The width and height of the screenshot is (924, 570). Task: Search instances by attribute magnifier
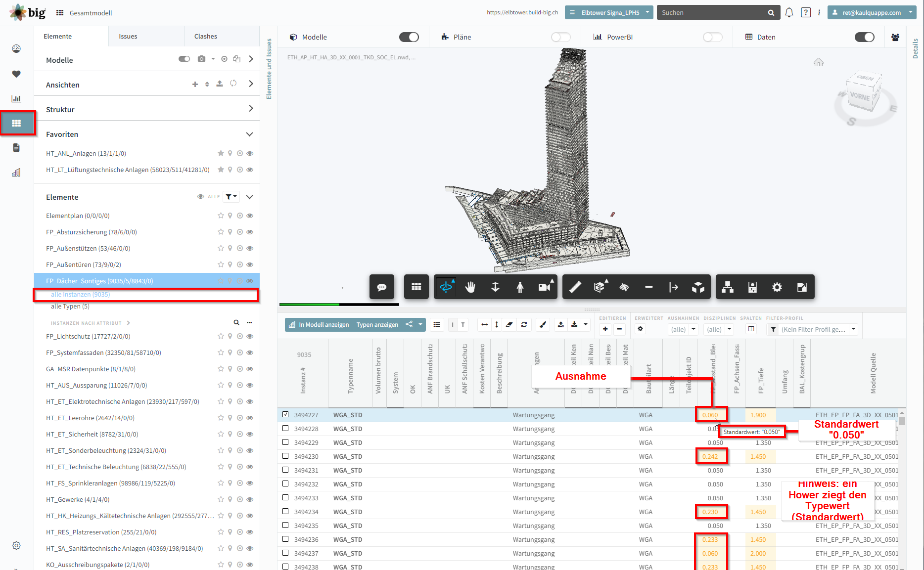tap(236, 322)
